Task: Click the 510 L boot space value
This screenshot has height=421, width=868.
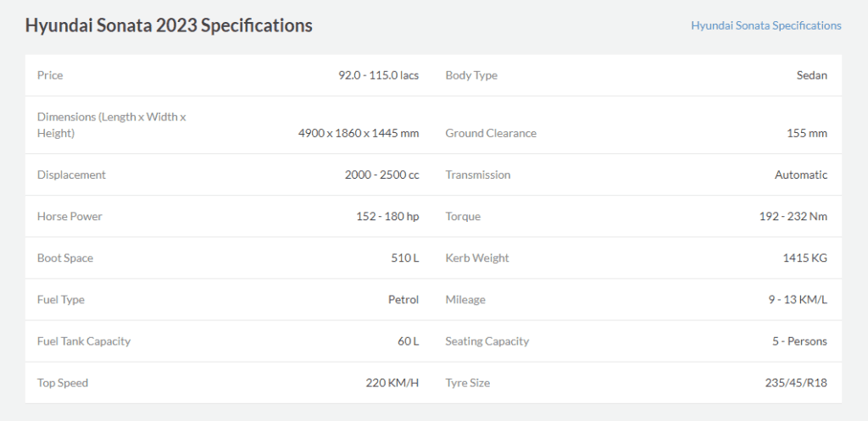Action: pos(404,258)
